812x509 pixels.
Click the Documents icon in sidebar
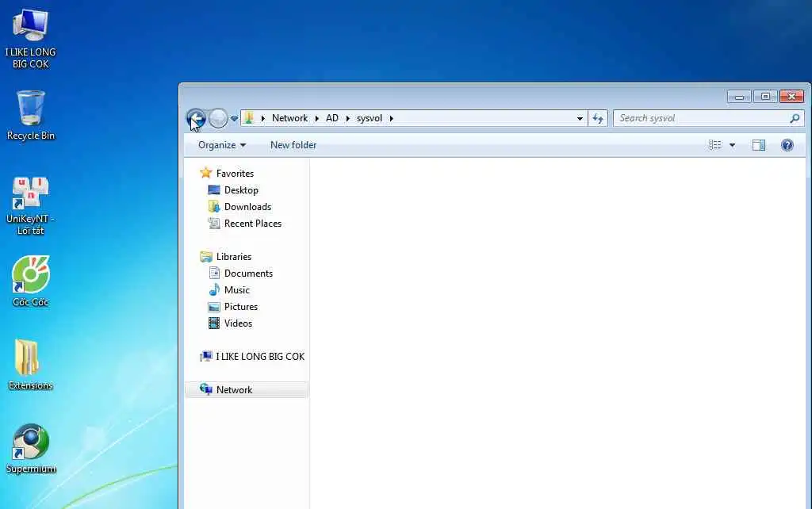coord(214,273)
